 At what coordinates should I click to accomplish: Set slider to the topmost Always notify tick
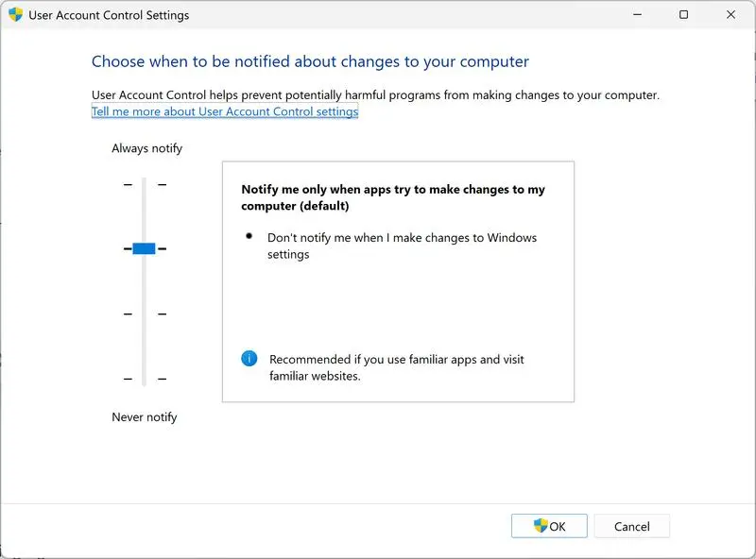[x=145, y=184]
